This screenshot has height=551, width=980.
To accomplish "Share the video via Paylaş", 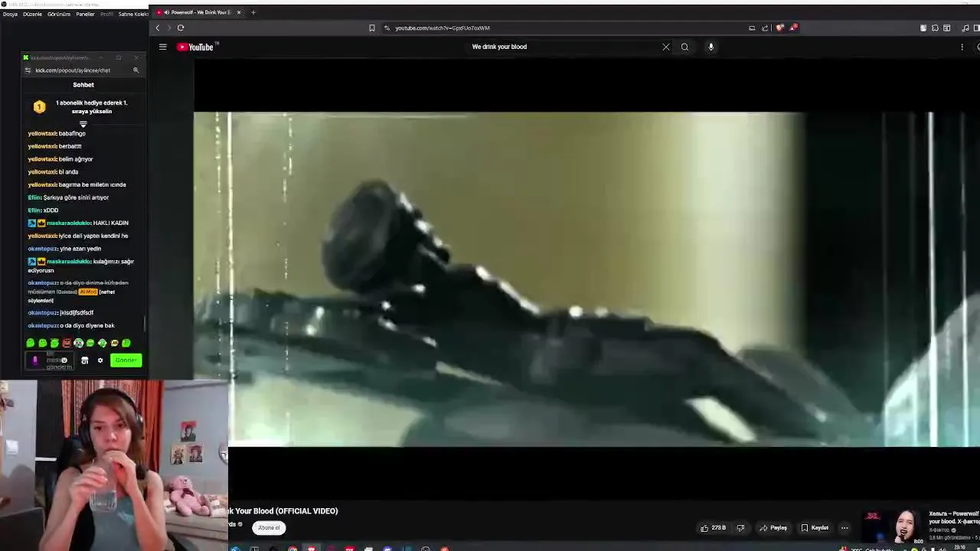I will 773,528.
